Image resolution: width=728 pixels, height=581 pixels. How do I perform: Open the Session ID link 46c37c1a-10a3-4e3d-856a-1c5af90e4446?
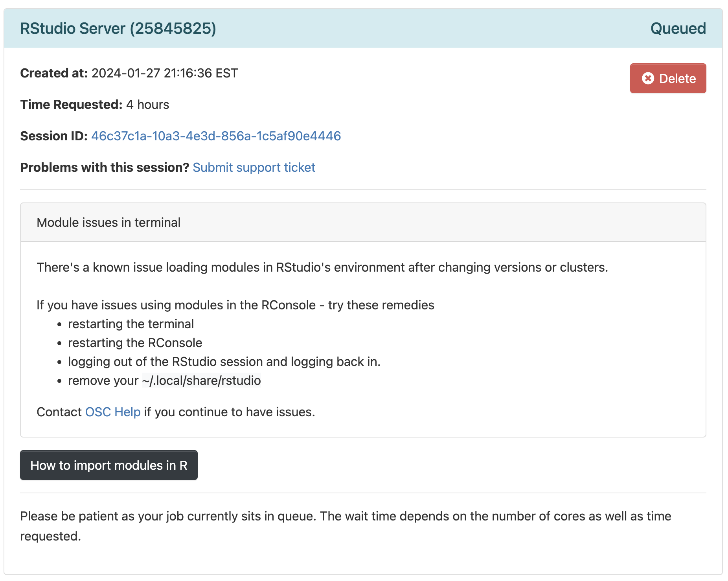click(216, 136)
